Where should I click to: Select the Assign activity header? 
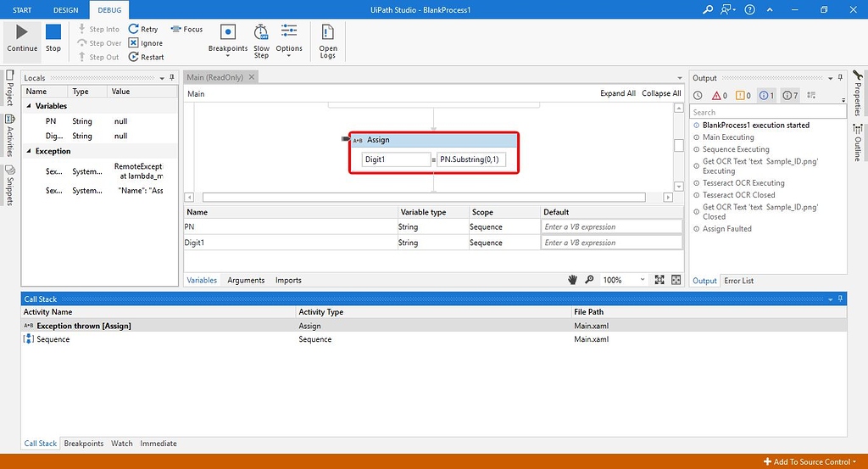point(434,140)
